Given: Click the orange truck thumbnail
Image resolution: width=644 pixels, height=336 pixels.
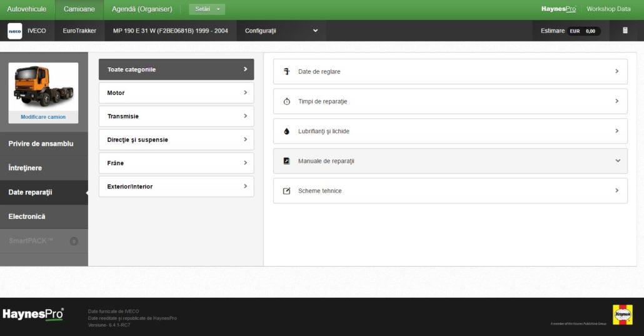Looking at the screenshot, I should (x=43, y=87).
